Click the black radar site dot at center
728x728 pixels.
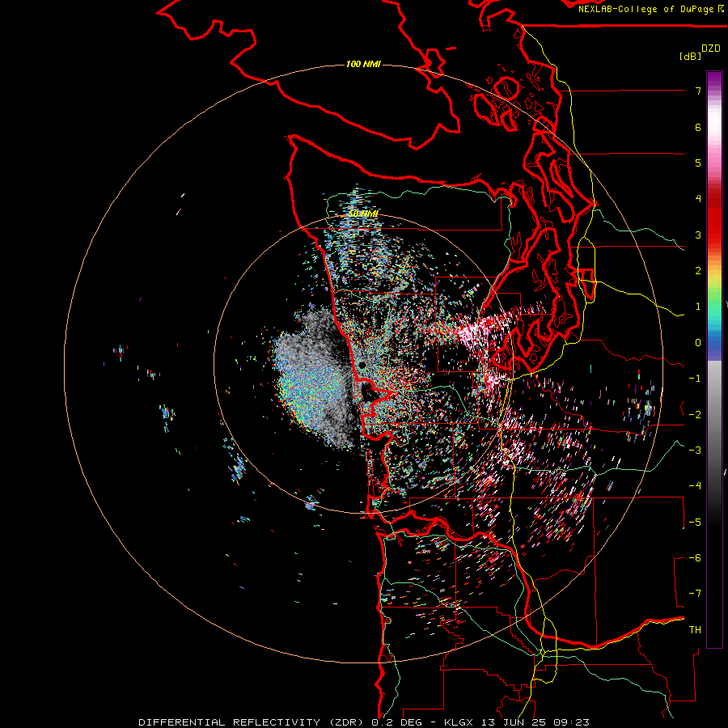pos(362,366)
